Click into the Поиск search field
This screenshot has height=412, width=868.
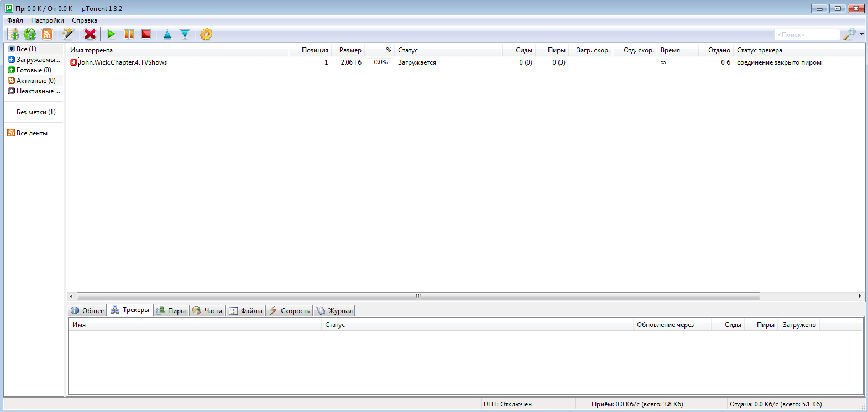click(807, 34)
